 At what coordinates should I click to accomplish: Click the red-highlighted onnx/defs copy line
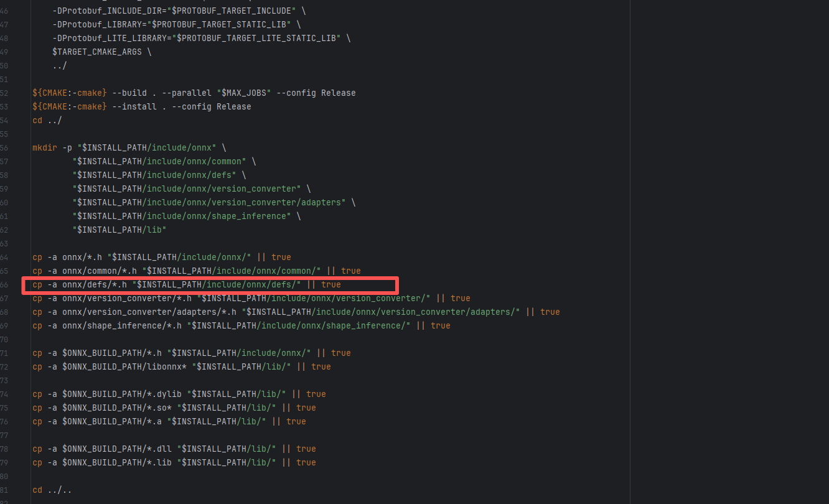187,284
